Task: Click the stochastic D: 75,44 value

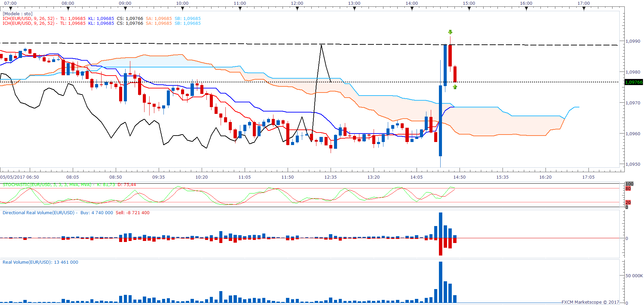Action: coord(127,185)
